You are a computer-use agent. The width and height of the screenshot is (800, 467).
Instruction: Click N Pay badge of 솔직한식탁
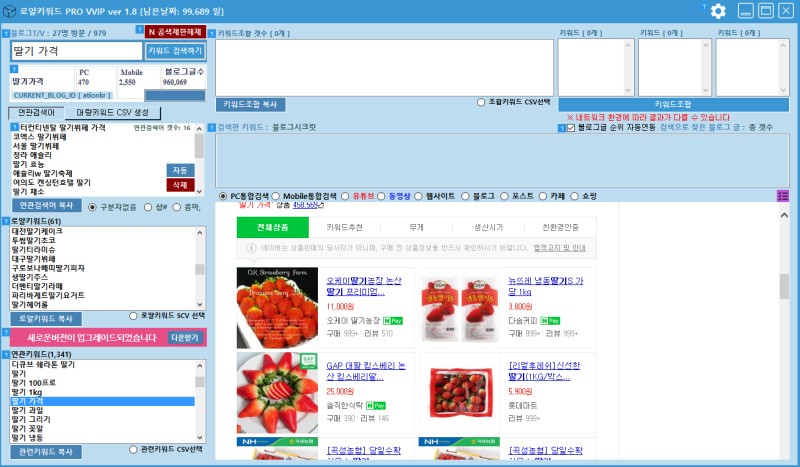tap(376, 405)
